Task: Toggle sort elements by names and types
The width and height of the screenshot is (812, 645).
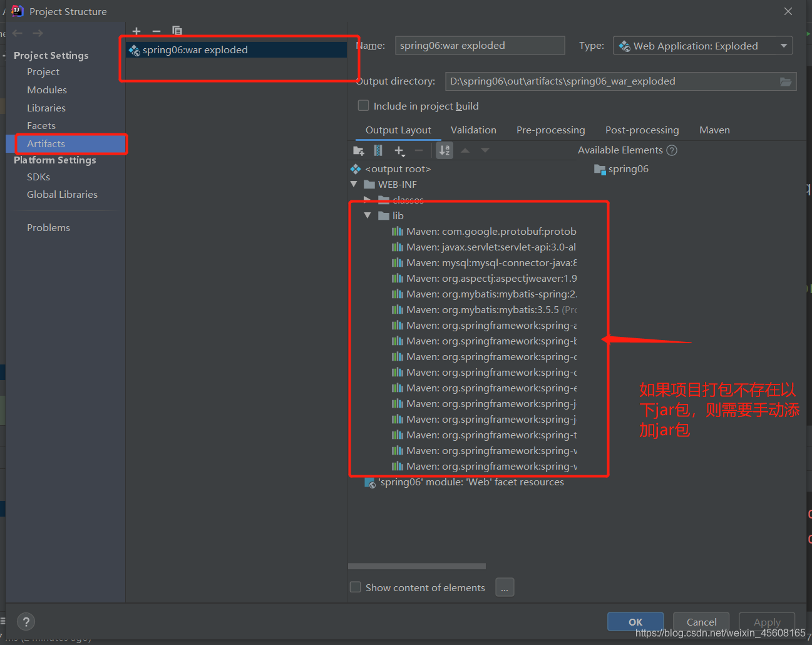Action: 445,150
